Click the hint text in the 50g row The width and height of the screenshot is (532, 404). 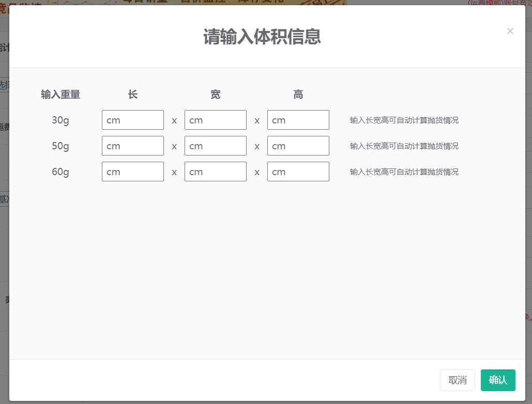[404, 146]
